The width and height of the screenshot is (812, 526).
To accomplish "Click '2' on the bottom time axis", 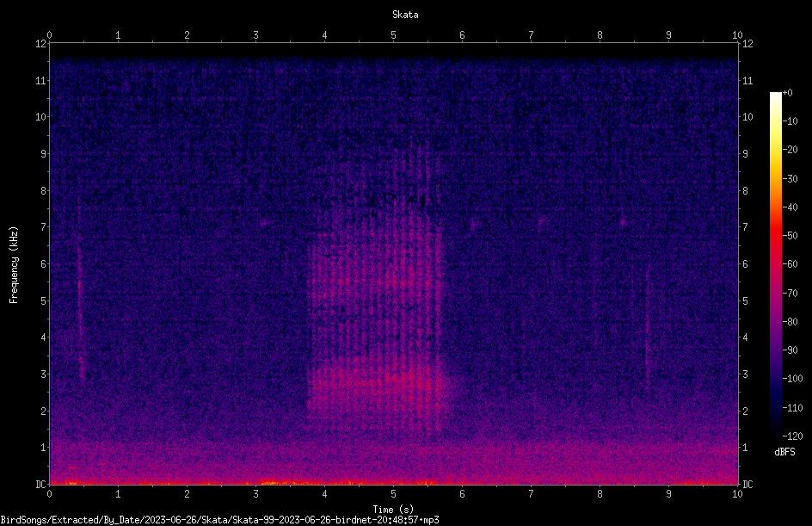I will (x=187, y=494).
